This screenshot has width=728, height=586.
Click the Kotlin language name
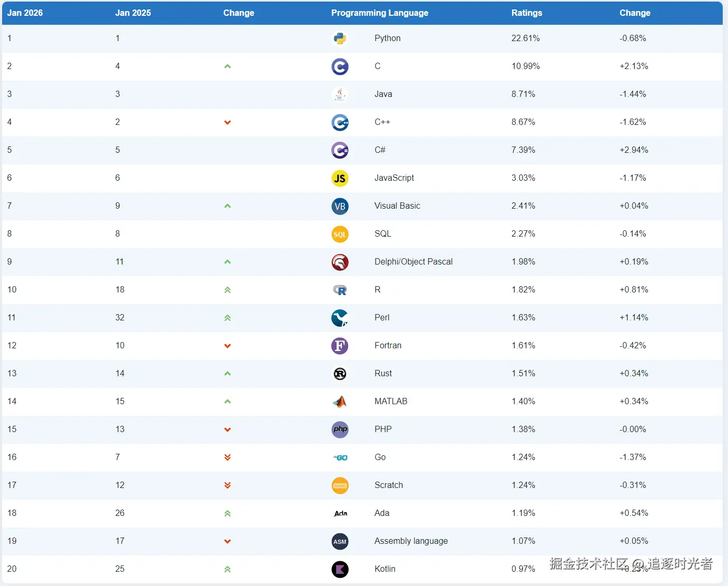(385, 569)
